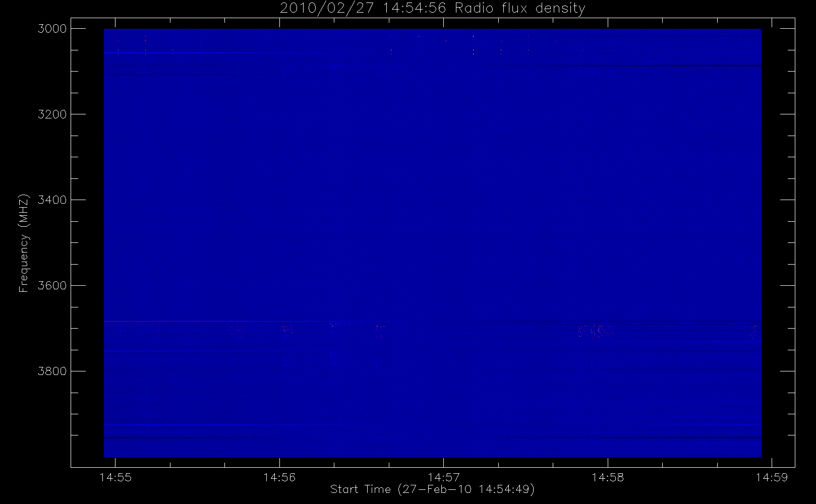Click the 'Start Time (27-Feb-10 14:54:49)' axis title
The image size is (816, 504).
pos(432,489)
